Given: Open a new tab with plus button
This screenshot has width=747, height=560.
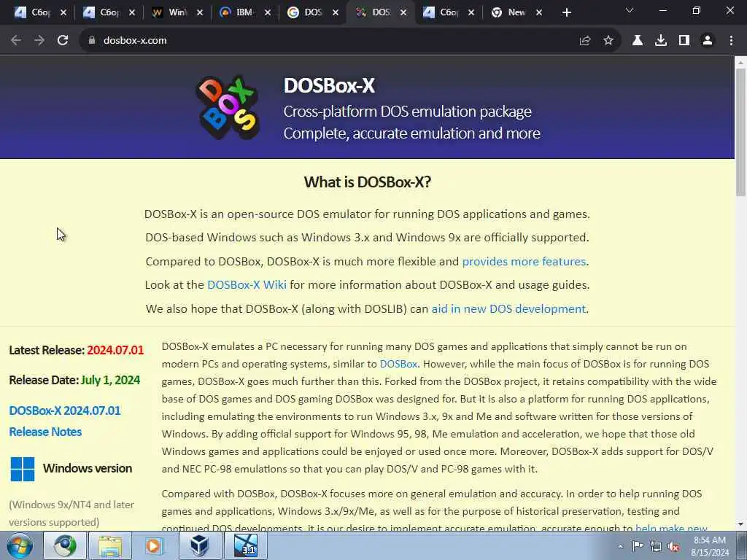Looking at the screenshot, I should click(x=566, y=13).
